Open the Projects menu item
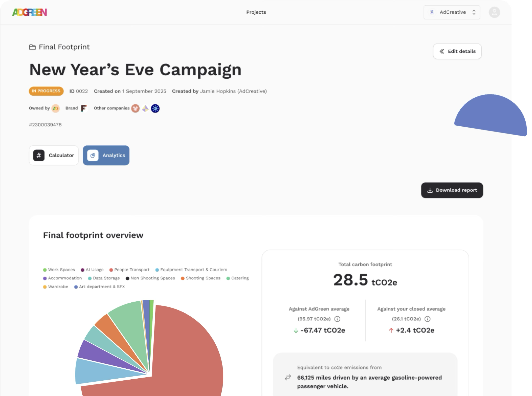Screen dimensions: 532x396 click(x=256, y=12)
